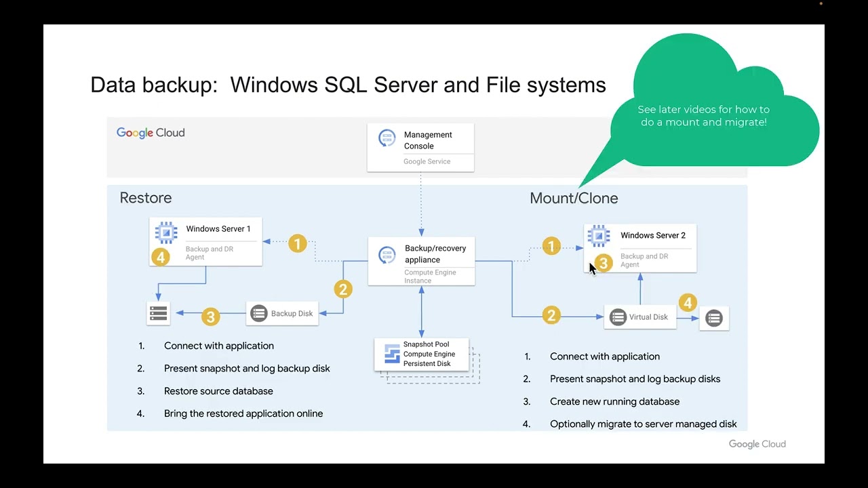
Task: Click the 'Windows Server 1' label
Action: click(x=218, y=229)
